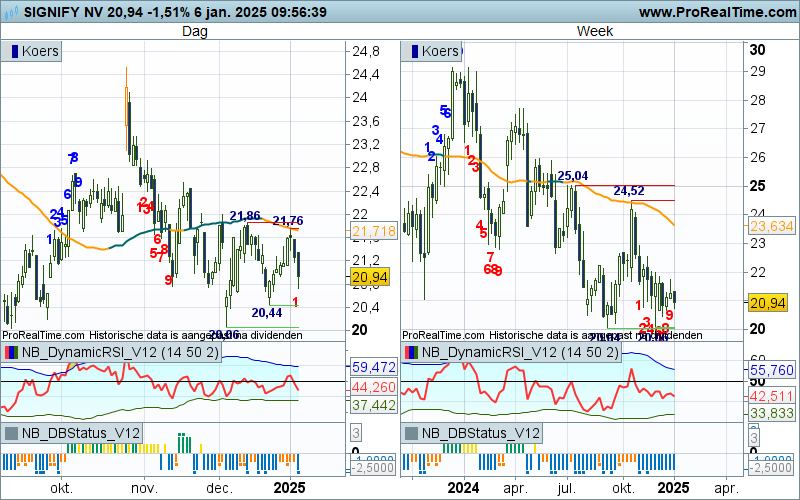Click the 21,76 resistance label on the Dag chart
The width and height of the screenshot is (800, 500).
(288, 221)
